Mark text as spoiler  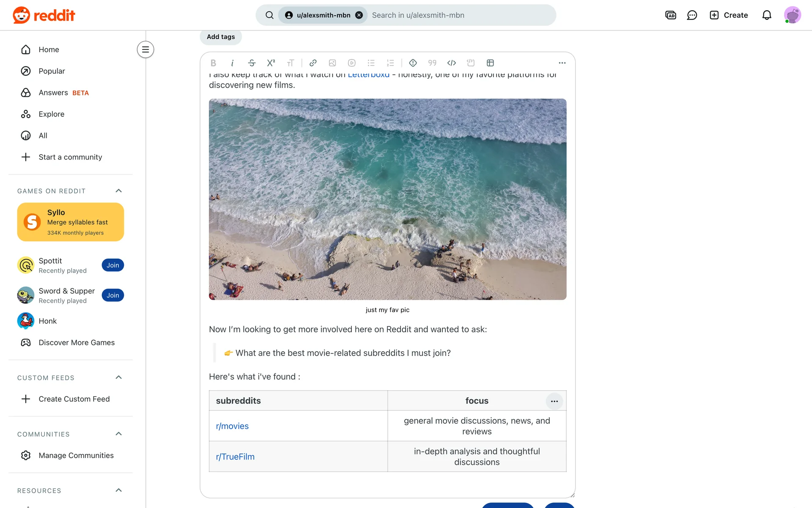click(413, 63)
